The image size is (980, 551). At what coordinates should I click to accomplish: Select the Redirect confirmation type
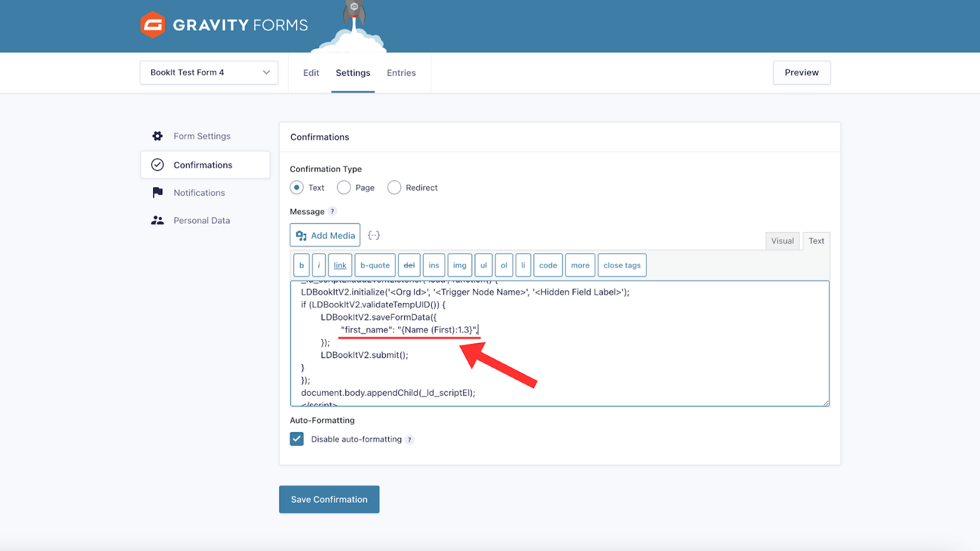point(394,187)
